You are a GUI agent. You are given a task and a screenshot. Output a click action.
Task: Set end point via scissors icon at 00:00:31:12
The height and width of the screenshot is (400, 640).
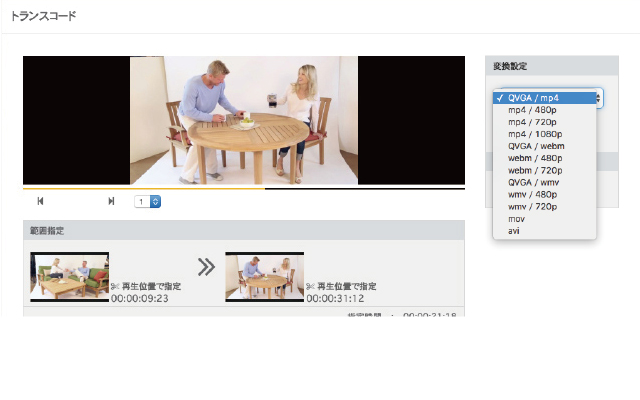coord(311,287)
